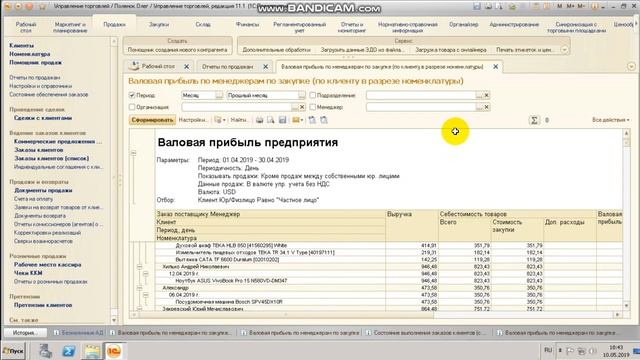Click the Пуск start button
Image resolution: width=640 pixels, height=360 pixels.
tap(13, 351)
